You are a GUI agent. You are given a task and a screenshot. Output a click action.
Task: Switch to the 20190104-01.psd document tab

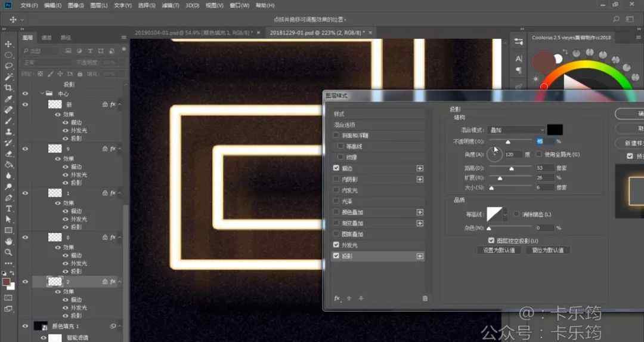[x=193, y=32]
